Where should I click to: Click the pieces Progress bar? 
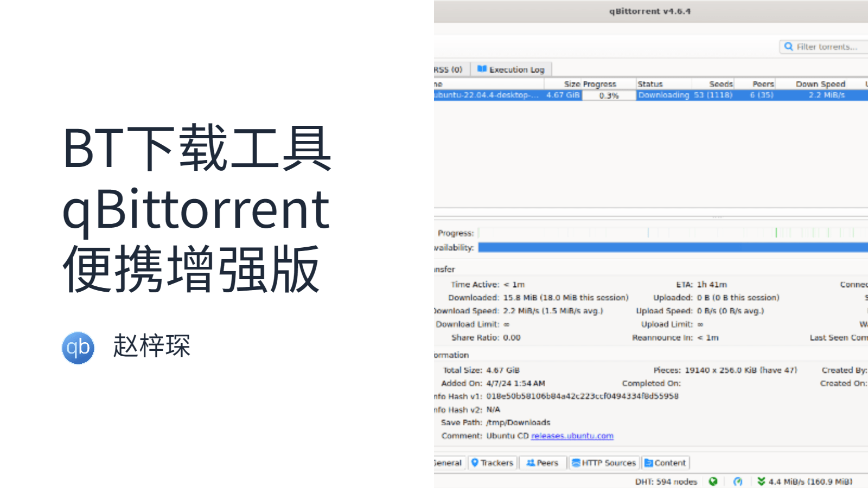pyautogui.click(x=673, y=233)
